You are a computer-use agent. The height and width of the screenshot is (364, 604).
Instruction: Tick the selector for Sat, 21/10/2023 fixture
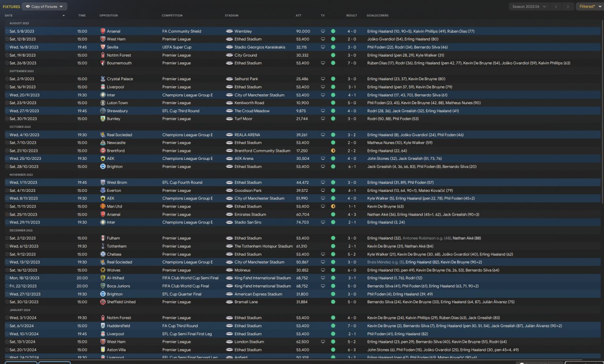[7, 151]
